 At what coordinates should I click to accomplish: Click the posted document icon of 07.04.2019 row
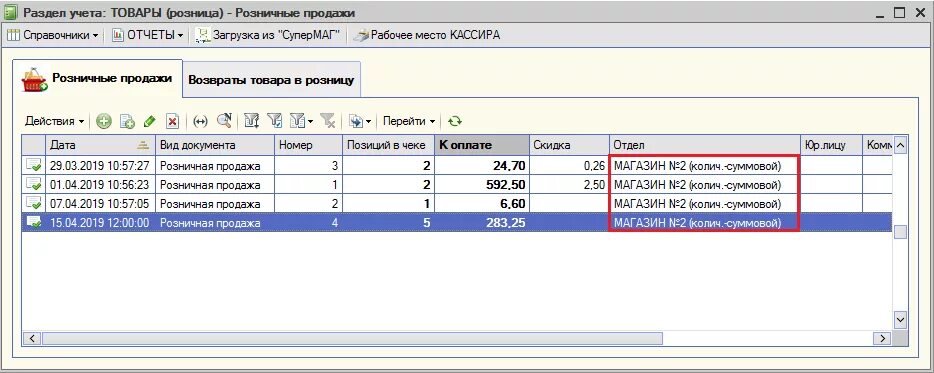click(x=33, y=204)
